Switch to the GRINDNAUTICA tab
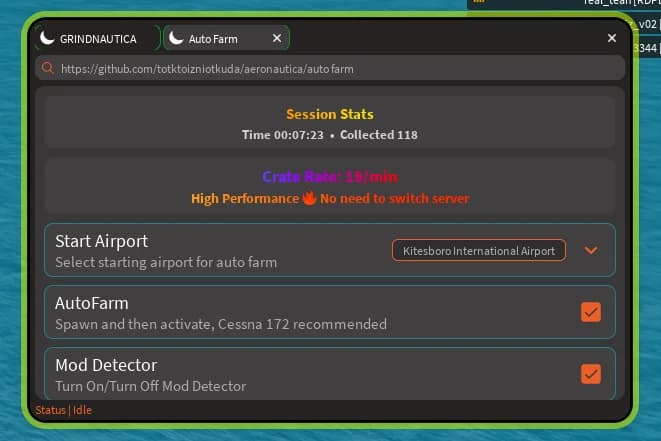 point(98,38)
